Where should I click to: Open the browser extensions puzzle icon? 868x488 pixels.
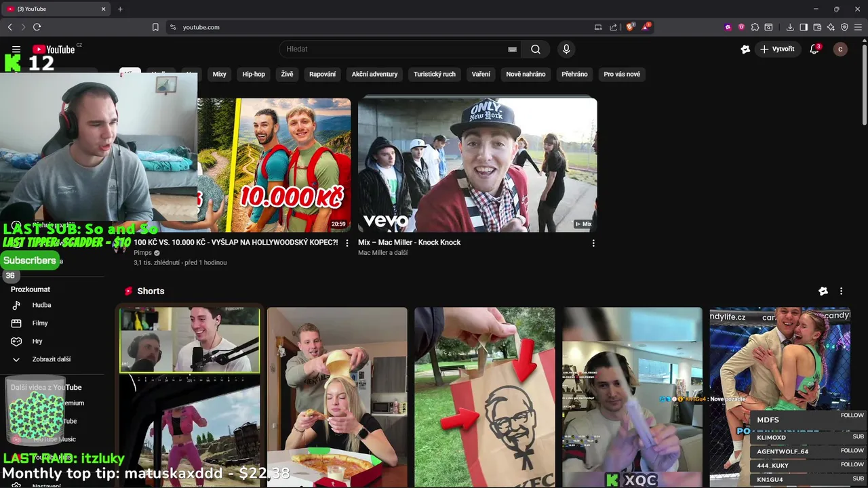point(755,27)
